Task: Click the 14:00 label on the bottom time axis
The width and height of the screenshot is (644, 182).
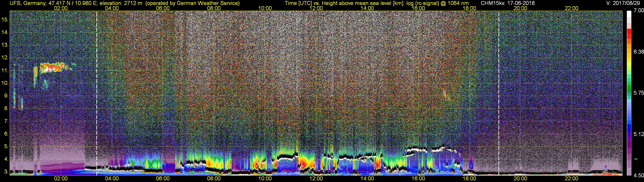Action: point(367,179)
